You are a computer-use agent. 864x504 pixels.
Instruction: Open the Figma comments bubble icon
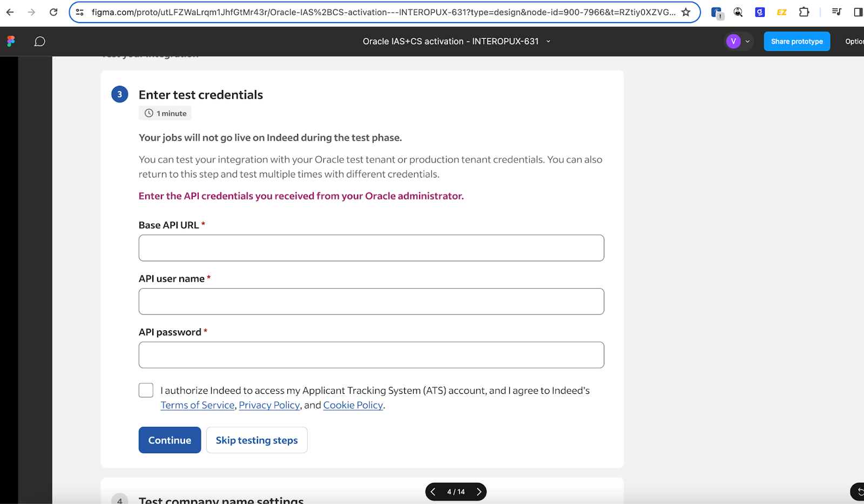pos(39,42)
